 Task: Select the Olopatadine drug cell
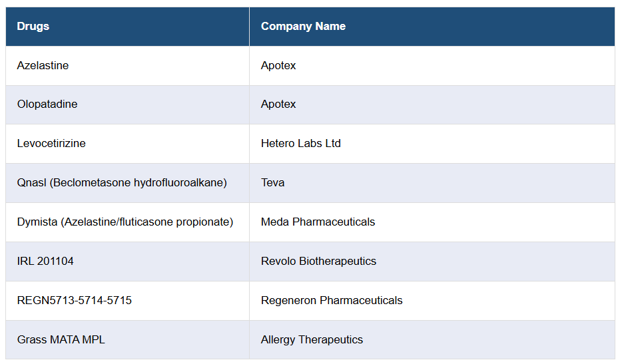pos(47,104)
